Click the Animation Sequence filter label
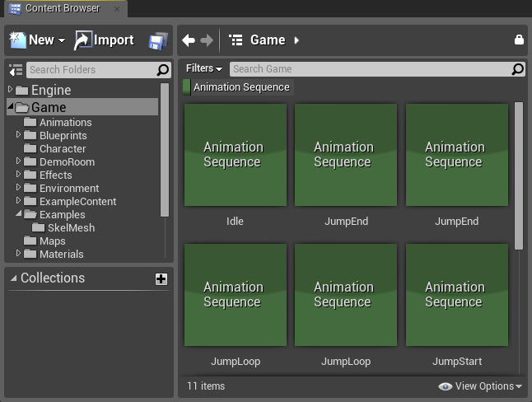 click(x=241, y=87)
